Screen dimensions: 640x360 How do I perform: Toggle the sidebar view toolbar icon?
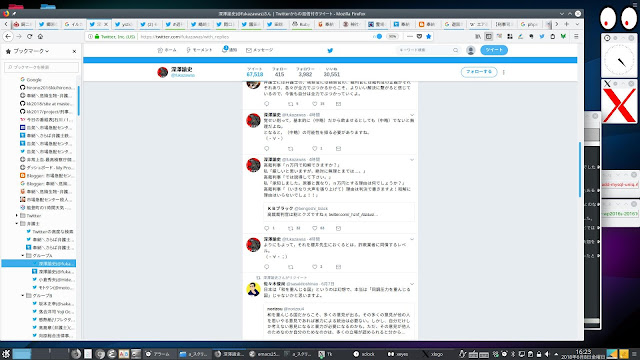[x=488, y=36]
